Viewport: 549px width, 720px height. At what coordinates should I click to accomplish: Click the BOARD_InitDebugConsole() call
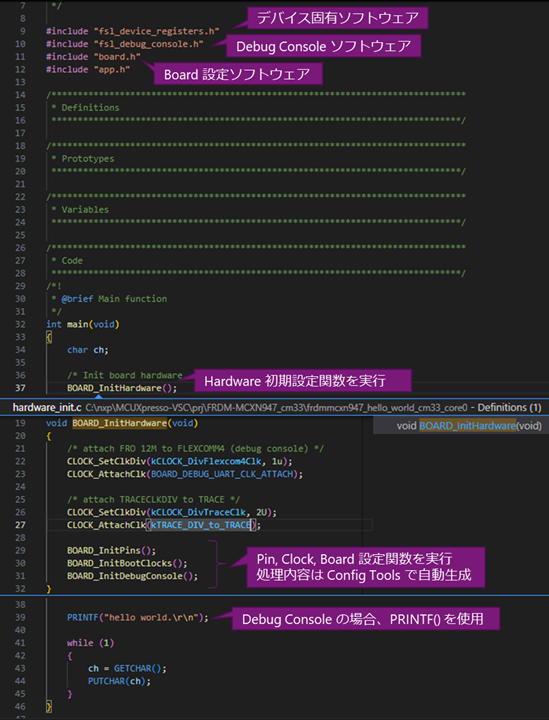coord(133,576)
